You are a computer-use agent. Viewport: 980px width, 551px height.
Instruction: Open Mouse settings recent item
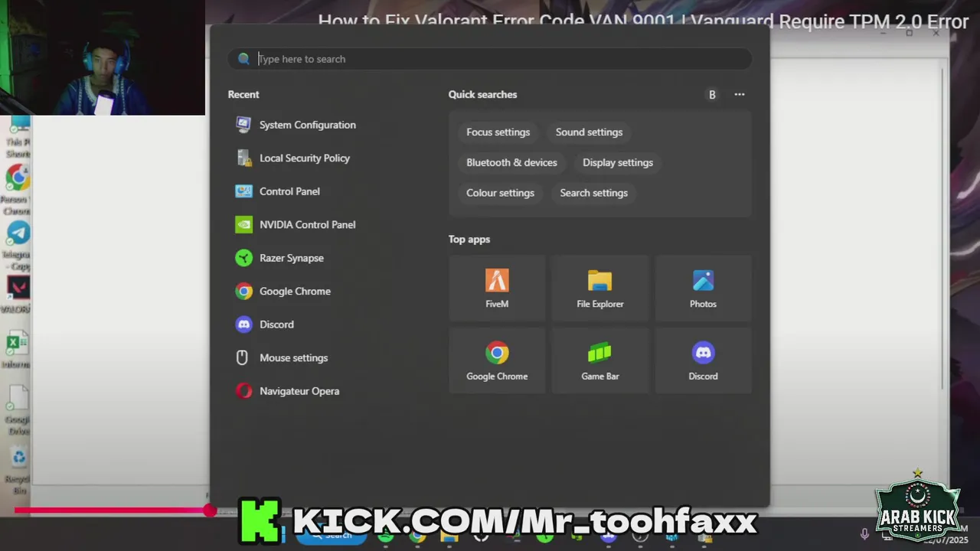pyautogui.click(x=283, y=358)
